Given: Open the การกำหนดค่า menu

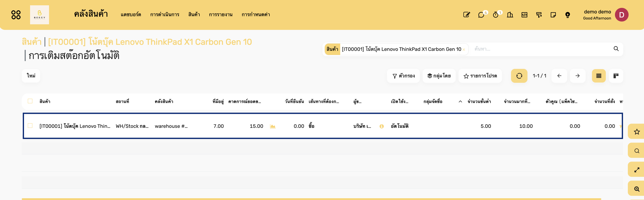Looking at the screenshot, I should [x=256, y=14].
